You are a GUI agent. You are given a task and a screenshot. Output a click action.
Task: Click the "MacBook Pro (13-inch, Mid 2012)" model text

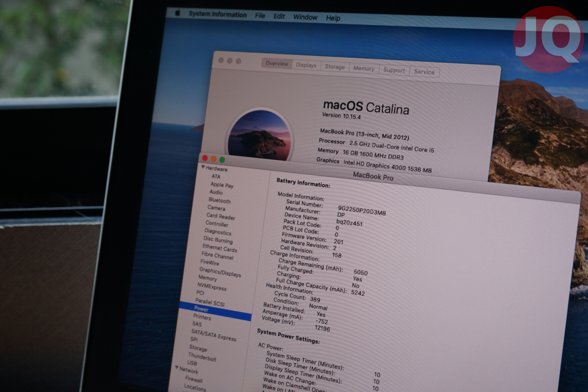[x=365, y=135]
